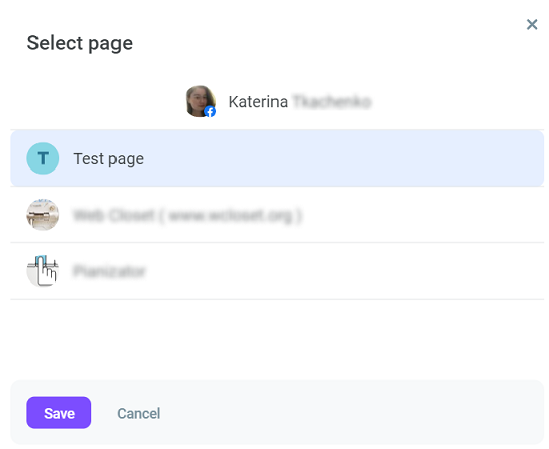Click the gray footer bar beside Cancel

coord(350,413)
